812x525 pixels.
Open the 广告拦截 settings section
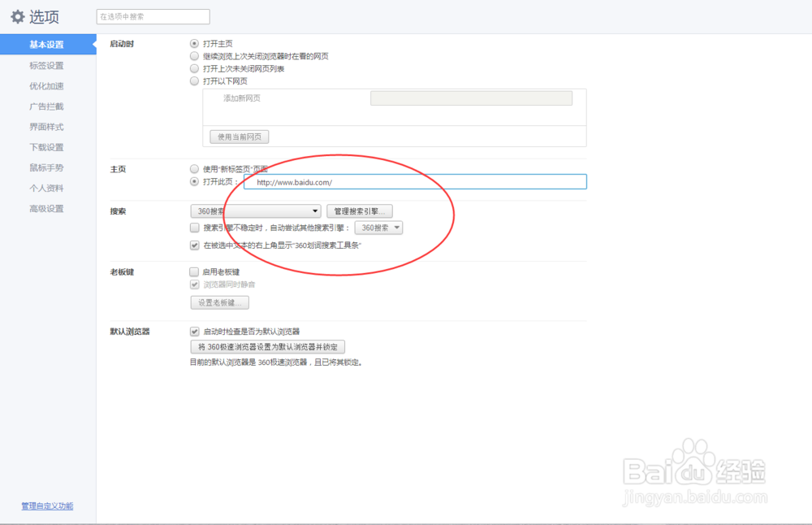pyautogui.click(x=46, y=106)
